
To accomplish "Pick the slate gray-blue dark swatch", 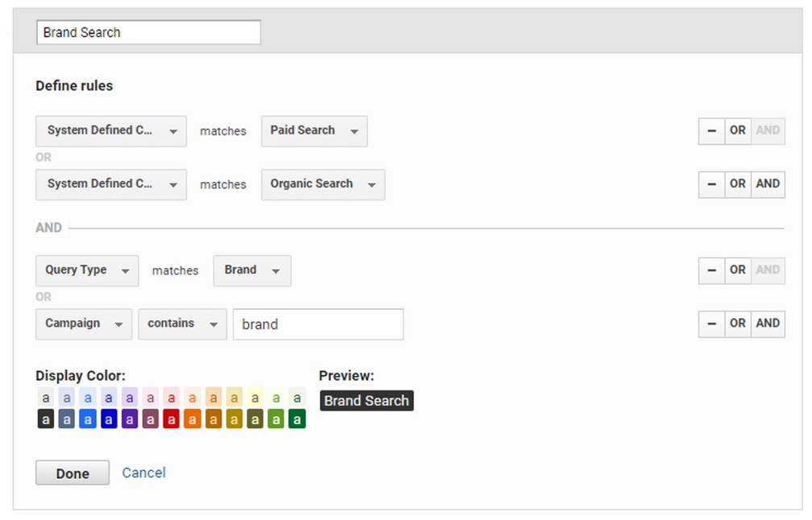I will click(67, 419).
